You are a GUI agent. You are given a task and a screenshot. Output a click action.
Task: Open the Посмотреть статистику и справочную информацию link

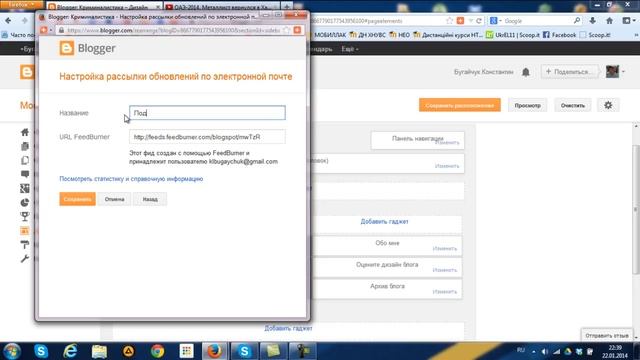click(x=131, y=179)
